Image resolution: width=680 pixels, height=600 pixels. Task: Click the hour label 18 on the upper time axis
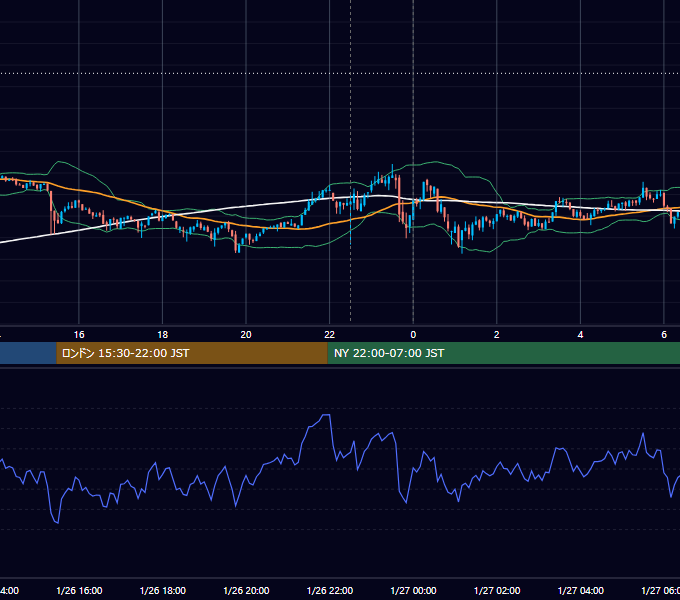point(163,335)
